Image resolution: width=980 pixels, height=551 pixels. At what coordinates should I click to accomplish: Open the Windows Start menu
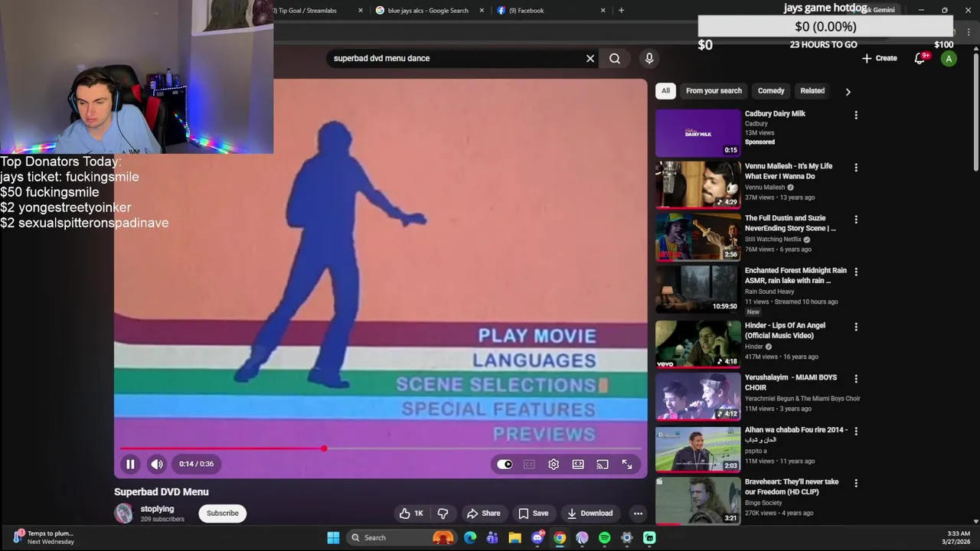[333, 538]
